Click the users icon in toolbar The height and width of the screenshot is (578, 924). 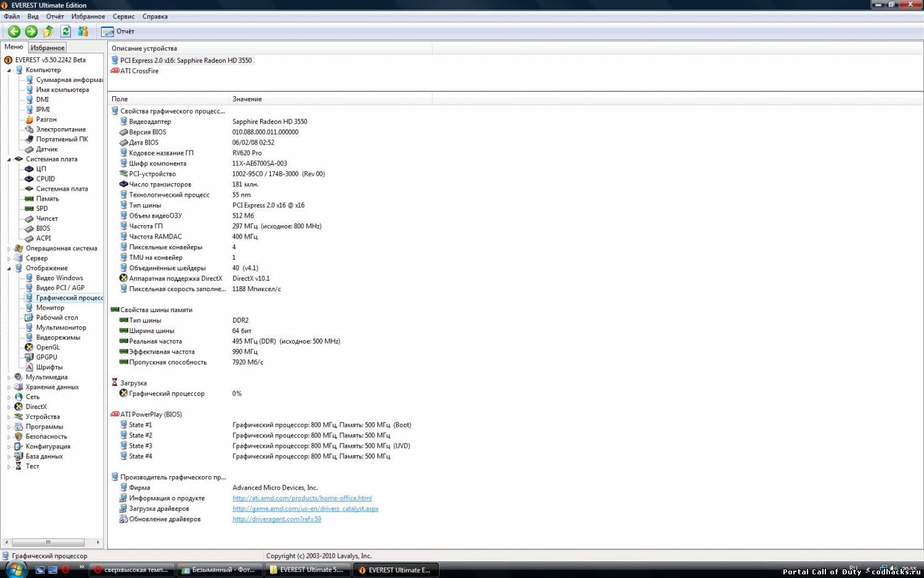point(83,31)
